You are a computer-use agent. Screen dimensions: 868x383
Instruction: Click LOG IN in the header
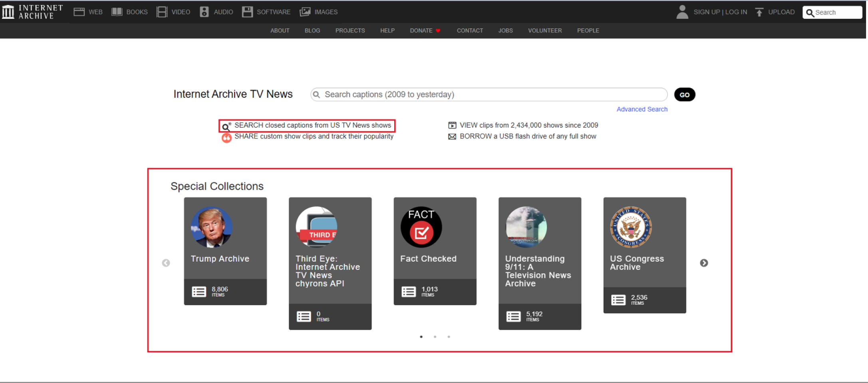click(736, 12)
